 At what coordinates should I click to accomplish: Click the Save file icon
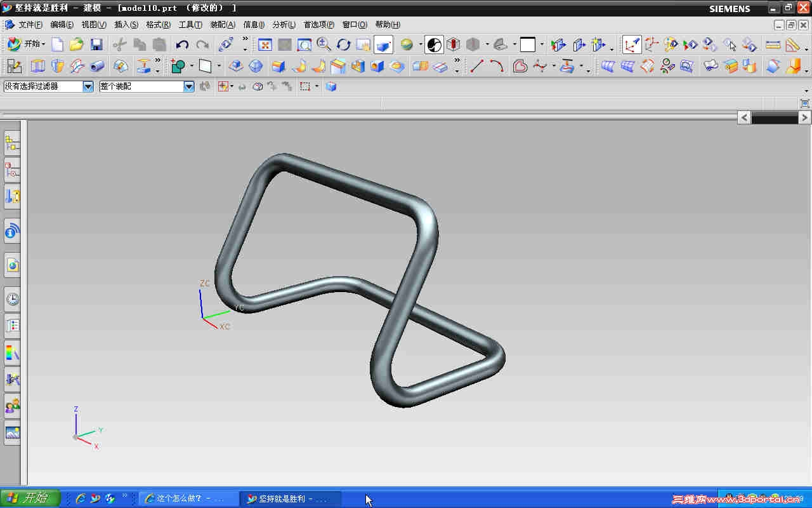click(96, 44)
